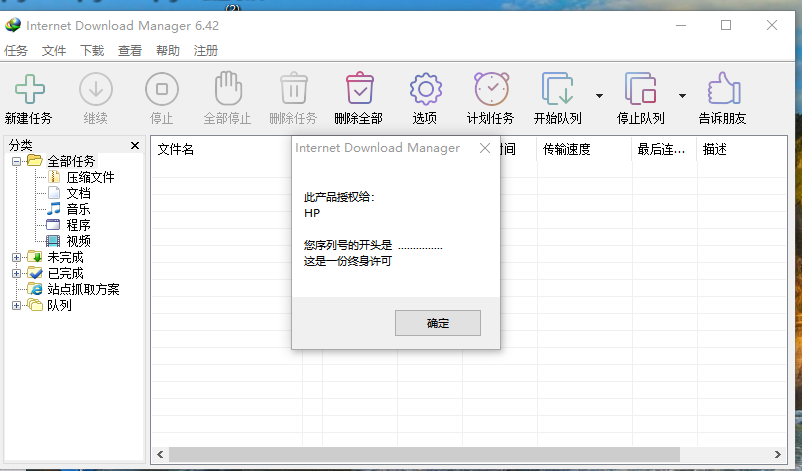
Task: Click the Start Queue (开始队列) icon
Action: click(557, 88)
